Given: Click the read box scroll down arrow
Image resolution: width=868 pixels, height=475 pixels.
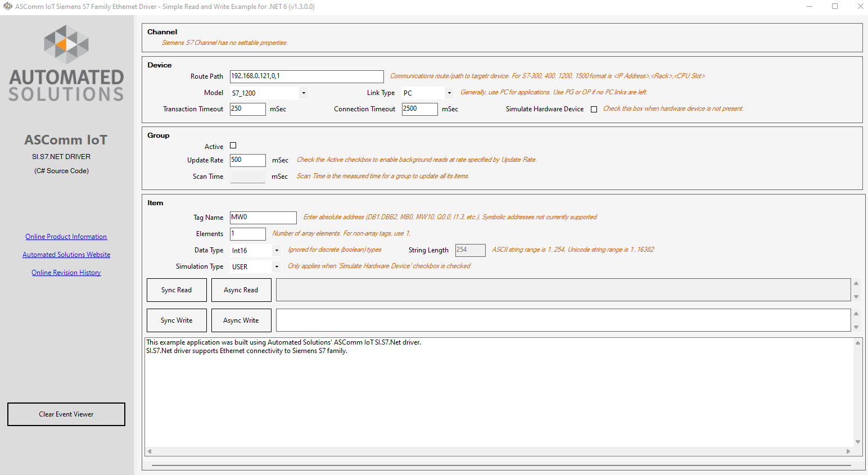Looking at the screenshot, I should coord(856,297).
